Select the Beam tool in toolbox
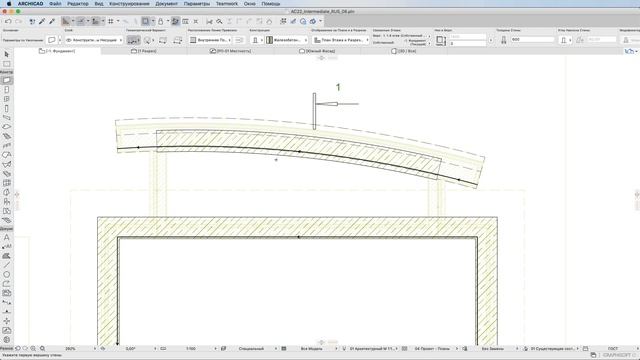640x360 pixels. click(x=7, y=118)
